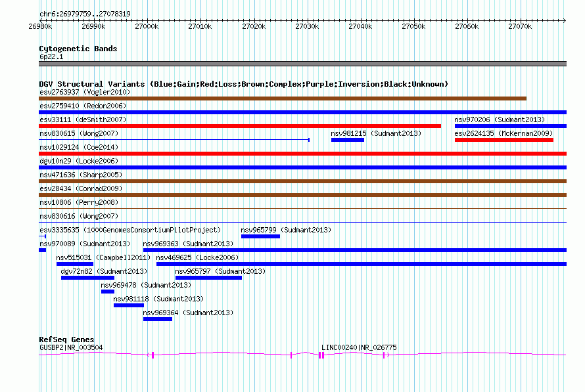585x392 pixels.
Task: Click esv2624135 (McKernan2009) red loss bar
Action: coord(503,140)
